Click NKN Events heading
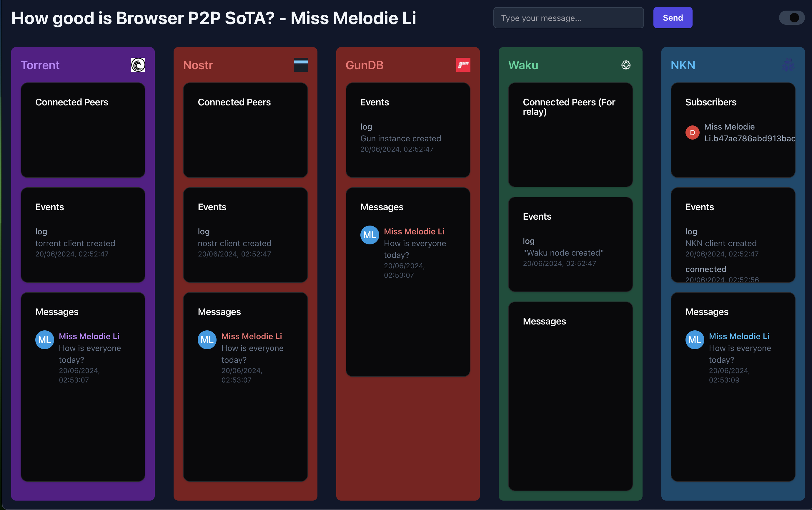Viewport: 812px width, 510px height. click(x=699, y=207)
